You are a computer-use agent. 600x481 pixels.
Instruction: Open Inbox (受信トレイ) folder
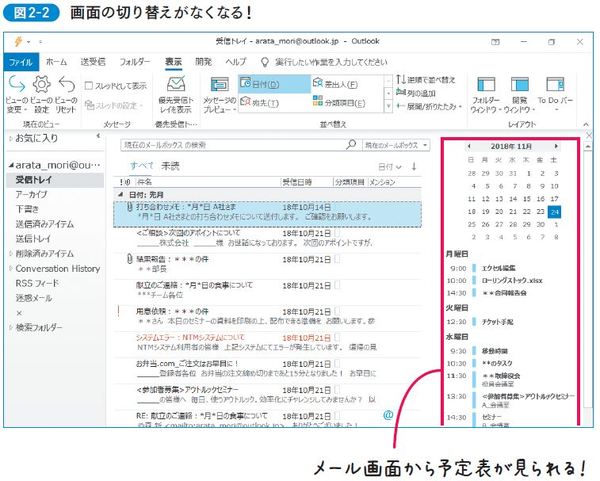click(x=55, y=180)
